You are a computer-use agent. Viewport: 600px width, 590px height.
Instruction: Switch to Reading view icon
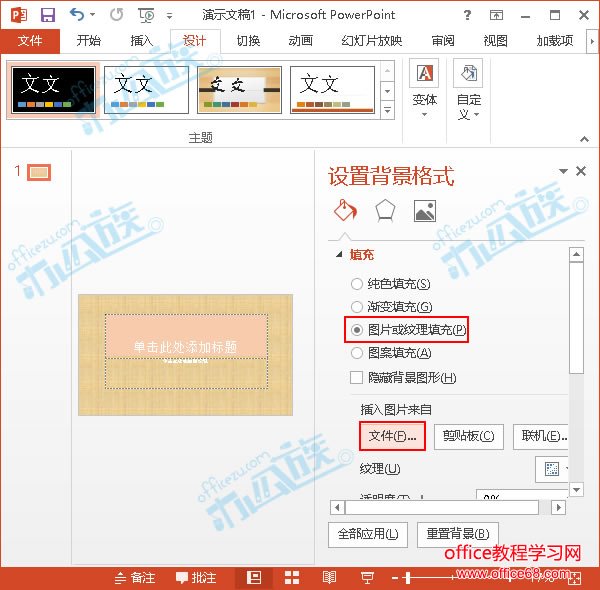[x=329, y=578]
